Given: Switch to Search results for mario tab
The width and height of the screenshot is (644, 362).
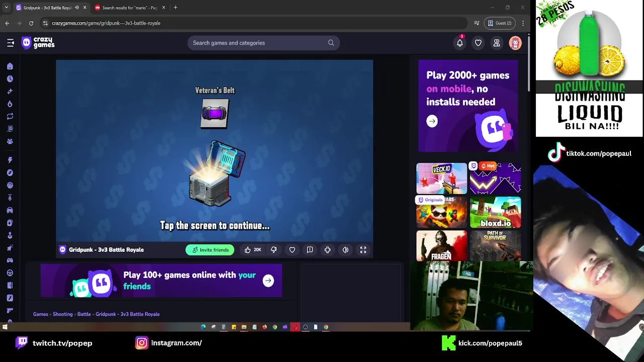Looking at the screenshot, I should tap(130, 8).
